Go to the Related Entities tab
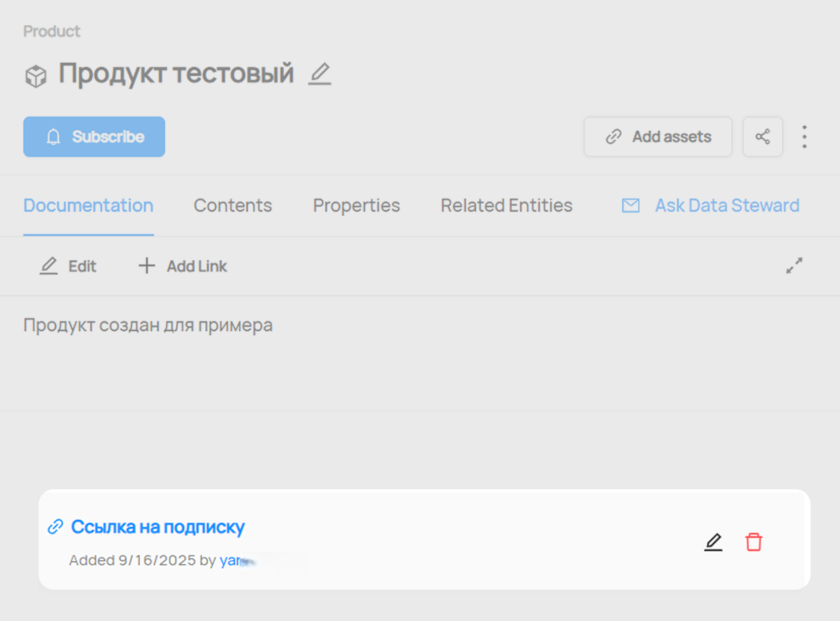This screenshot has width=840, height=621. (x=506, y=206)
